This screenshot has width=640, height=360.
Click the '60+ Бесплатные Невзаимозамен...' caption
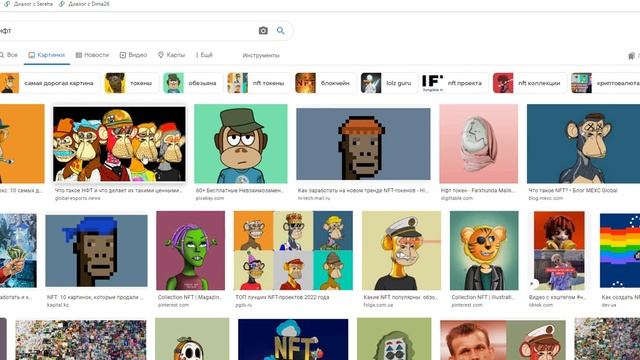click(240, 191)
